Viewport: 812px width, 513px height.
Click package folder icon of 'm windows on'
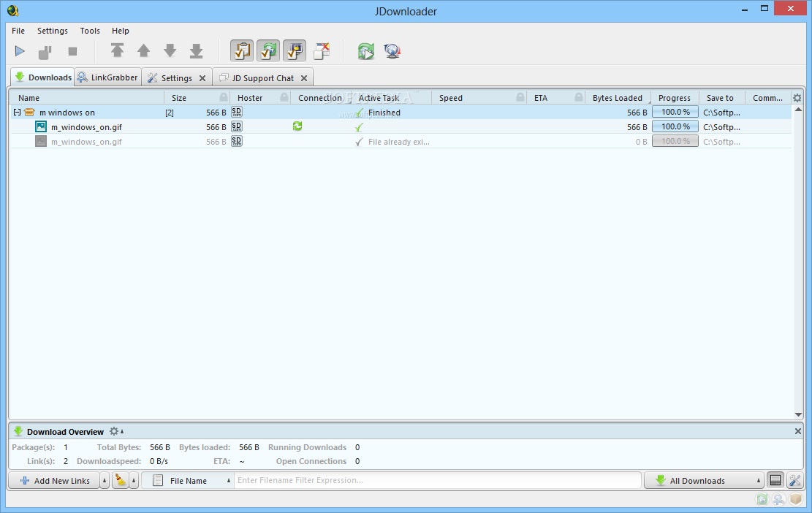tap(29, 112)
